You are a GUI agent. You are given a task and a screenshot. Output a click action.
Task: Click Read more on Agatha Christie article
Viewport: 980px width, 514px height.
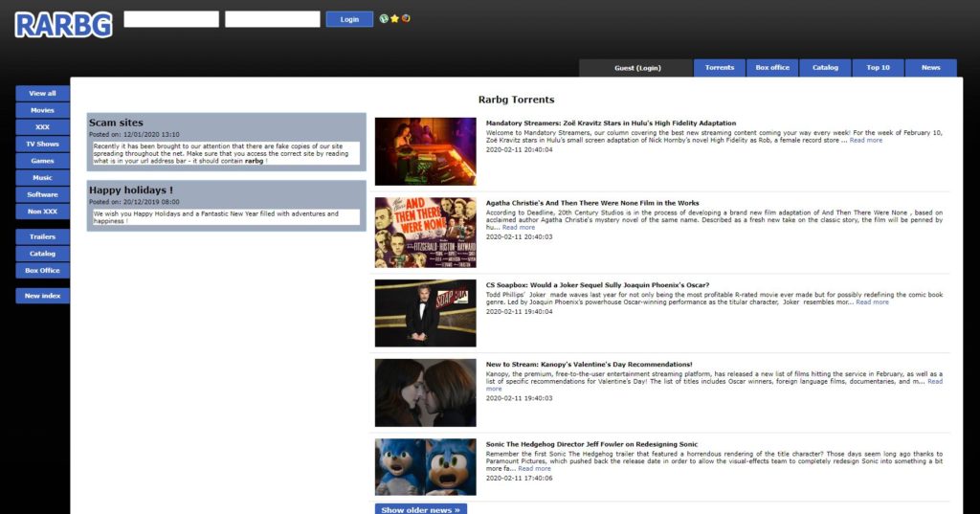(518, 228)
